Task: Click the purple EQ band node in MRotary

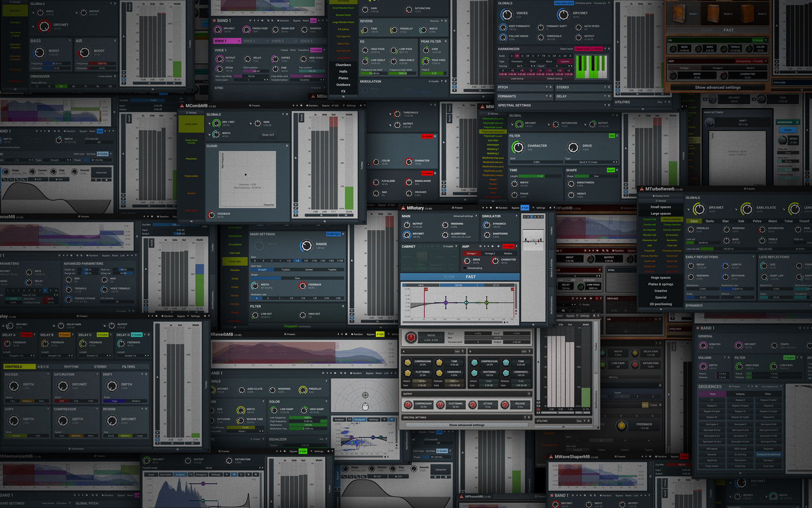Action: click(446, 303)
